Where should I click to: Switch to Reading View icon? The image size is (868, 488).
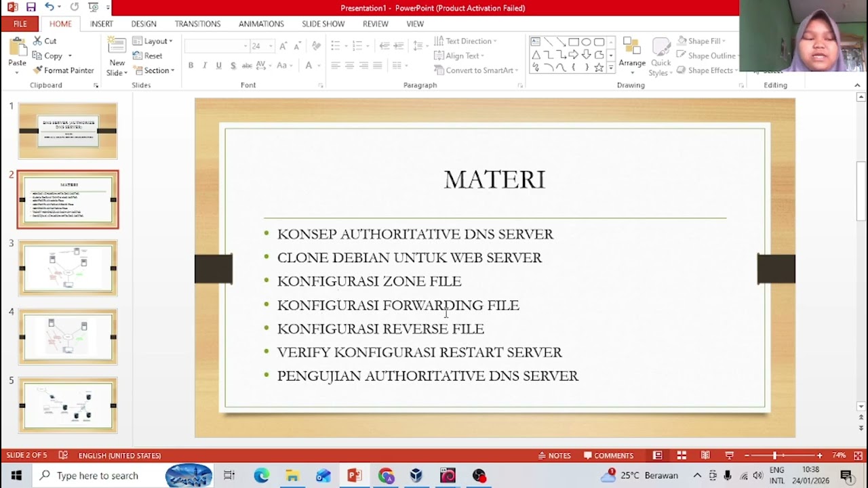tap(705, 455)
